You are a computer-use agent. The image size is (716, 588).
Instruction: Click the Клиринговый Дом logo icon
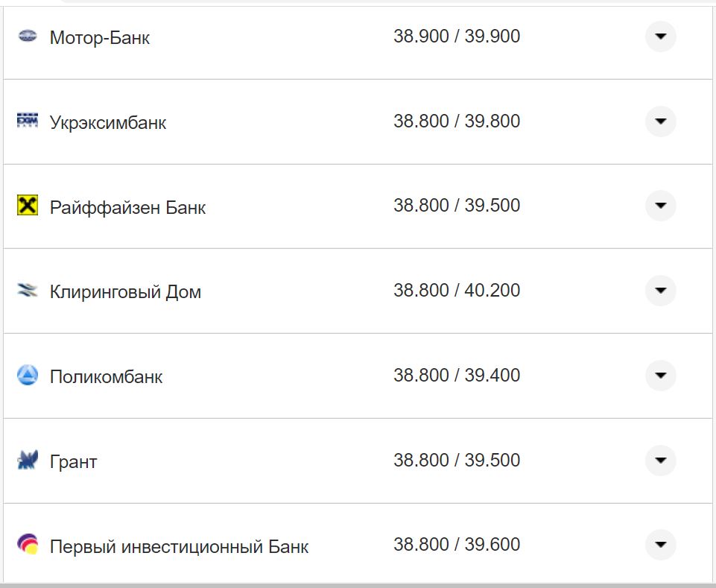point(28,291)
